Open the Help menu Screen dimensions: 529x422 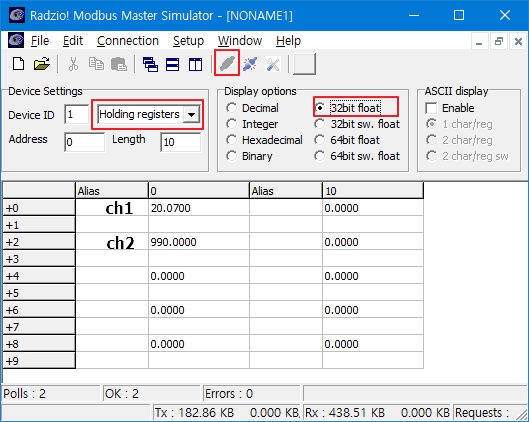click(x=288, y=41)
